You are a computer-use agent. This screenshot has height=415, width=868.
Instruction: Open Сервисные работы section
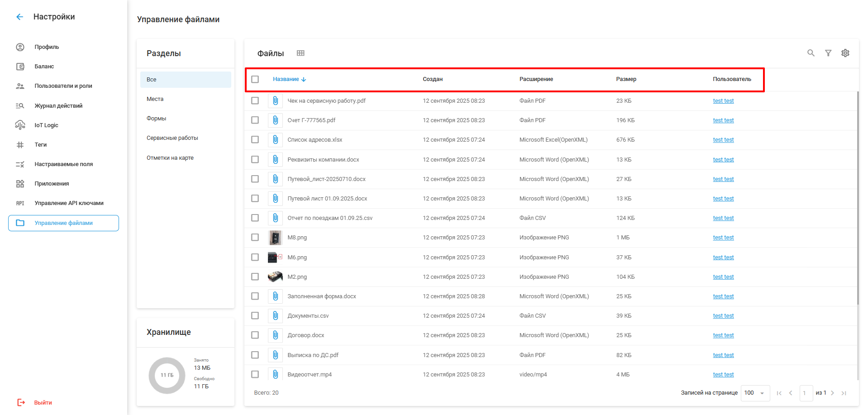tap(172, 138)
